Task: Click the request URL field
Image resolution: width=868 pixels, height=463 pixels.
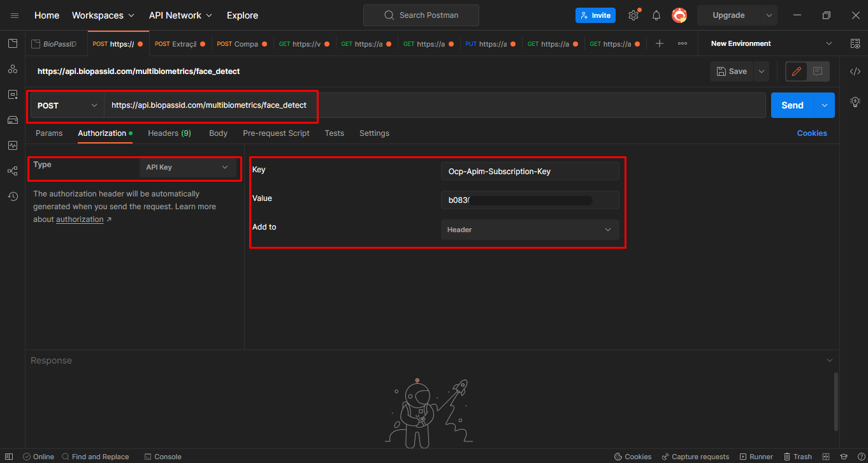Action: coord(435,105)
